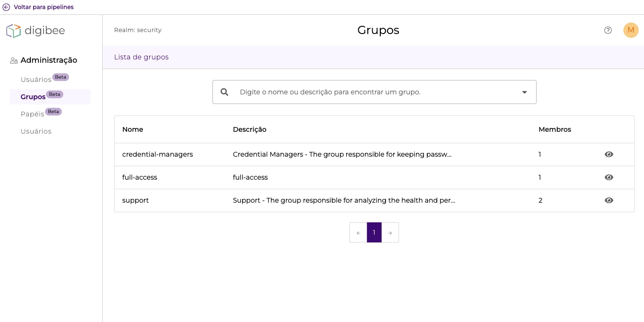Image resolution: width=644 pixels, height=322 pixels.
Task: Click the support group name row
Action: [x=136, y=200]
